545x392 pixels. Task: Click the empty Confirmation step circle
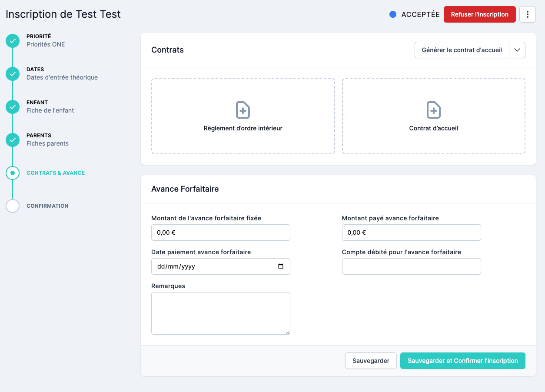[x=13, y=206]
